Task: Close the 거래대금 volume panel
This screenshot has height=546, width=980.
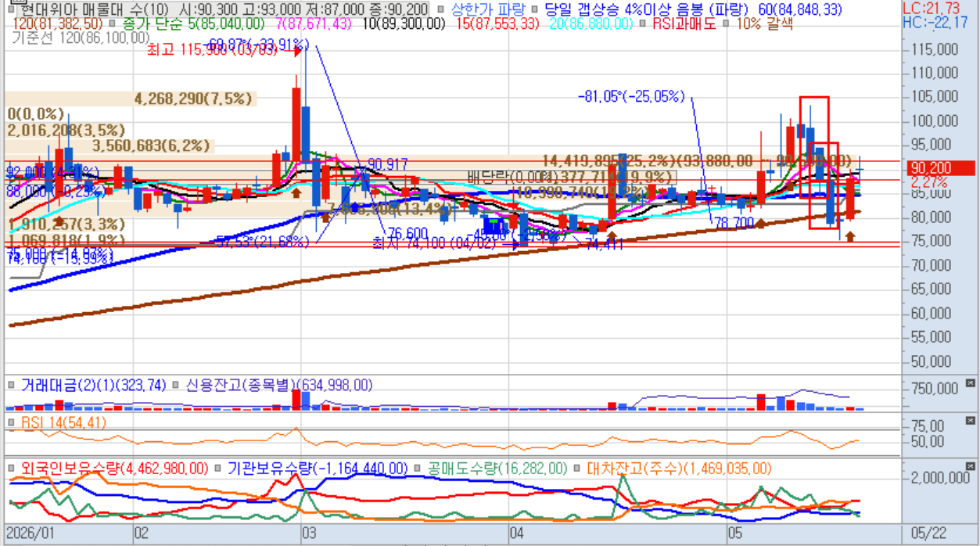Action: click(971, 383)
